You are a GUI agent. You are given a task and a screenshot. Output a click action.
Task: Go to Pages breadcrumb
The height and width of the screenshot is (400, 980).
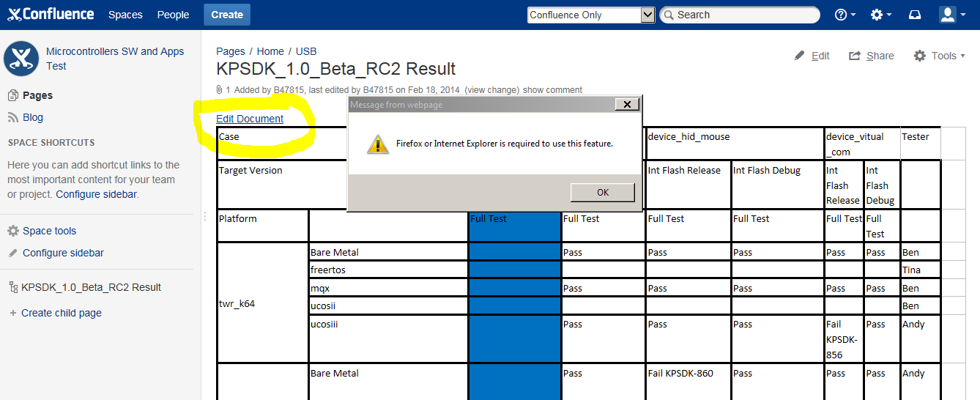[x=231, y=51]
